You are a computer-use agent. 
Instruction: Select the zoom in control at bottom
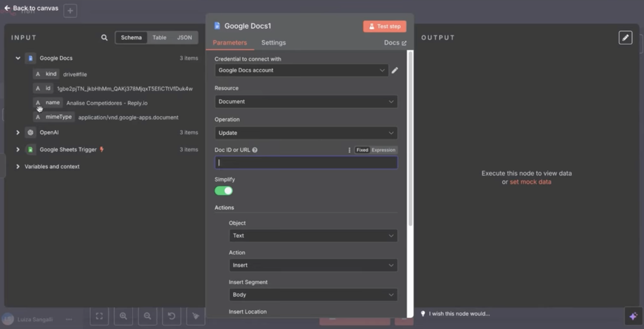pyautogui.click(x=124, y=316)
